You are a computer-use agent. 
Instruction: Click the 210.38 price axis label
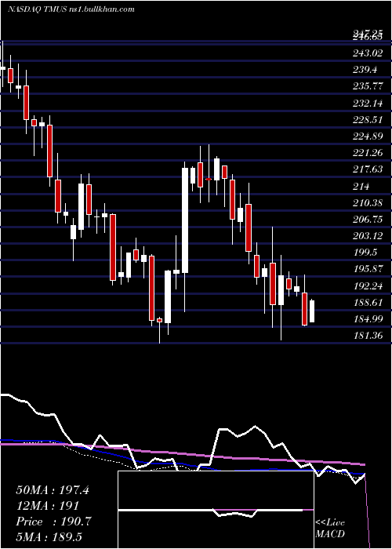coord(368,202)
